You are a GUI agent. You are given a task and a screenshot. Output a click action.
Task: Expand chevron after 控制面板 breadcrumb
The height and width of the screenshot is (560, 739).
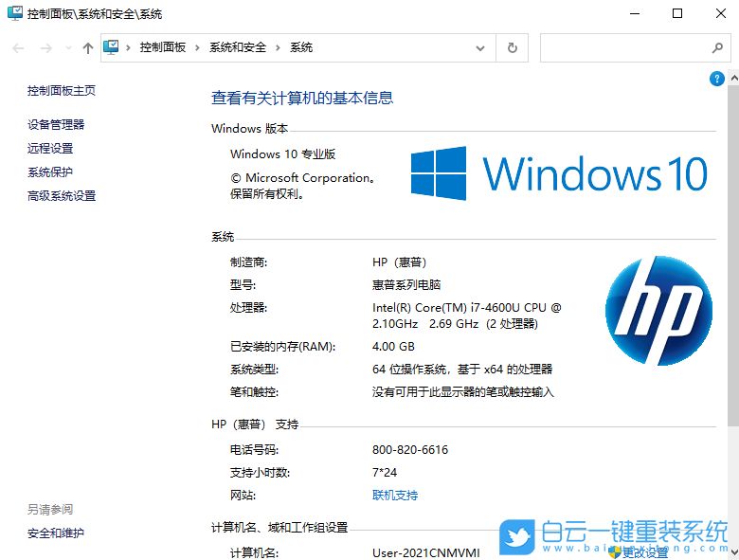pos(197,47)
